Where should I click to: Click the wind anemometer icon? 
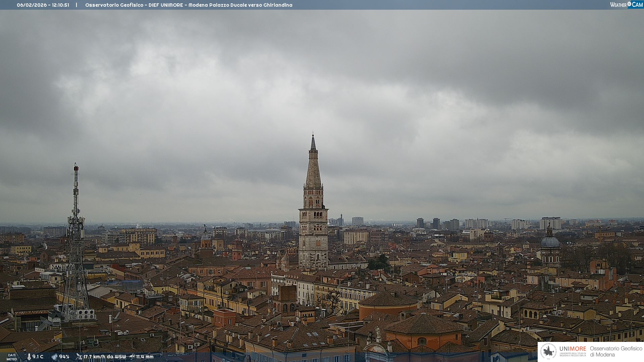pyautogui.click(x=79, y=357)
